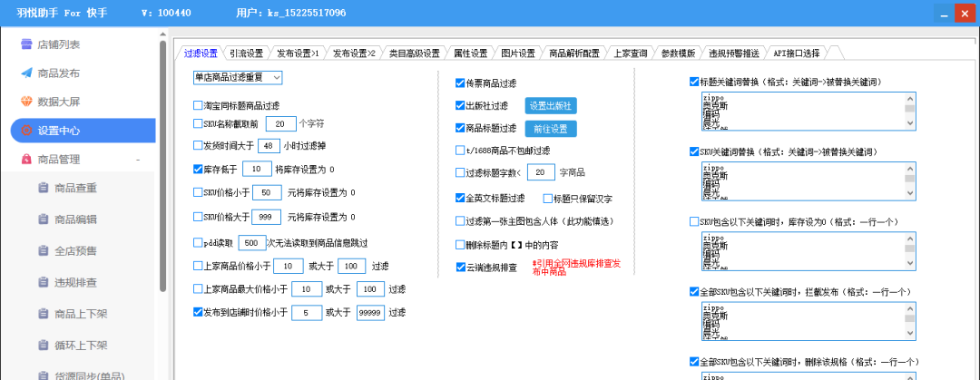The height and width of the screenshot is (380, 980).
Task: Click the pdd读取 count field showing 500
Action: click(252, 242)
